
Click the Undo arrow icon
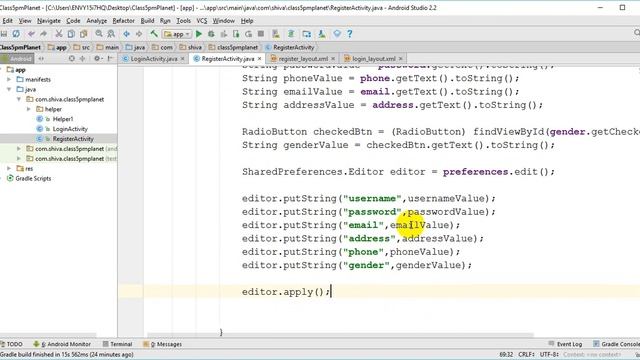(x=31, y=34)
